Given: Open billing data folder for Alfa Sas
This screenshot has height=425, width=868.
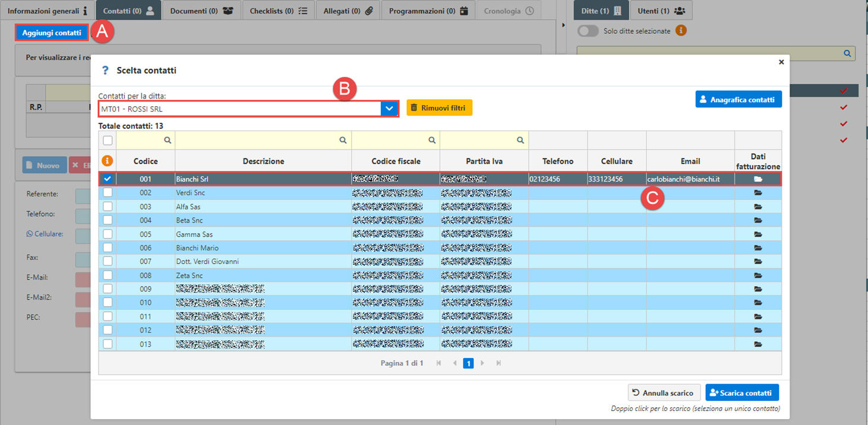Looking at the screenshot, I should 757,207.
